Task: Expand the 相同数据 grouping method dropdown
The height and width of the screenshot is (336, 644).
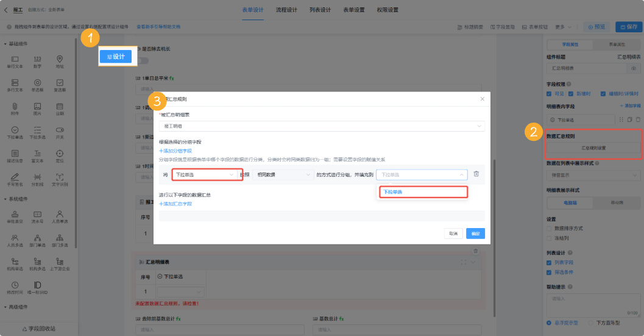Action: (282, 174)
